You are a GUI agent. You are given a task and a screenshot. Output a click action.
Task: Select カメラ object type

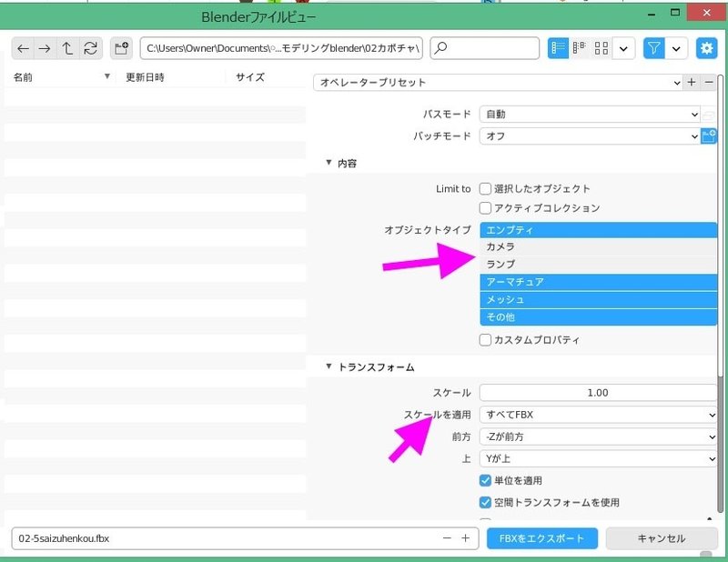pos(599,246)
